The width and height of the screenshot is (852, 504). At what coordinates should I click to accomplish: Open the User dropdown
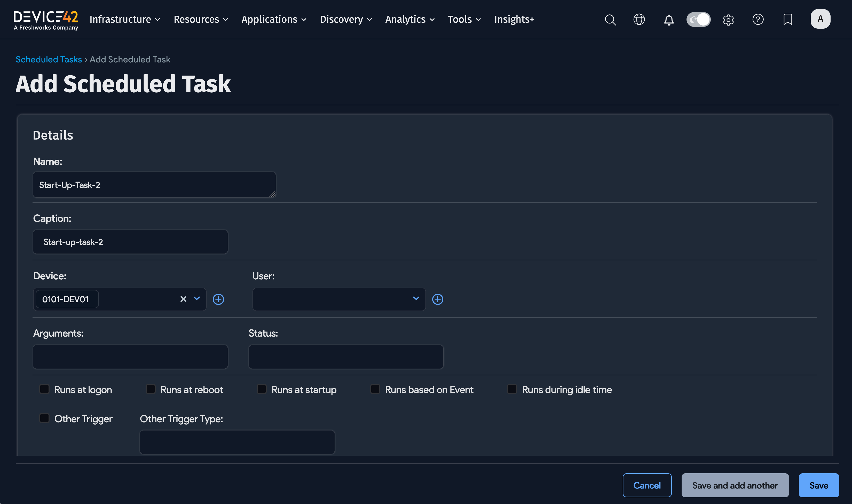click(x=416, y=299)
